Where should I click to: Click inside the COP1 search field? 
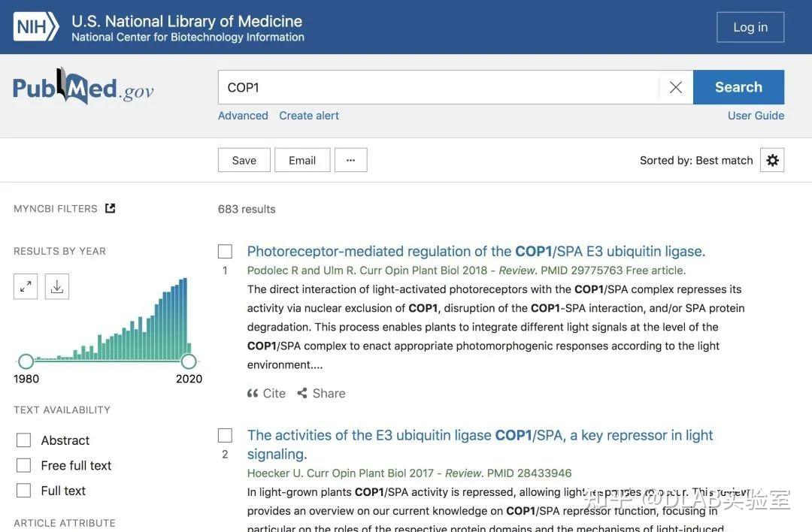pos(436,87)
